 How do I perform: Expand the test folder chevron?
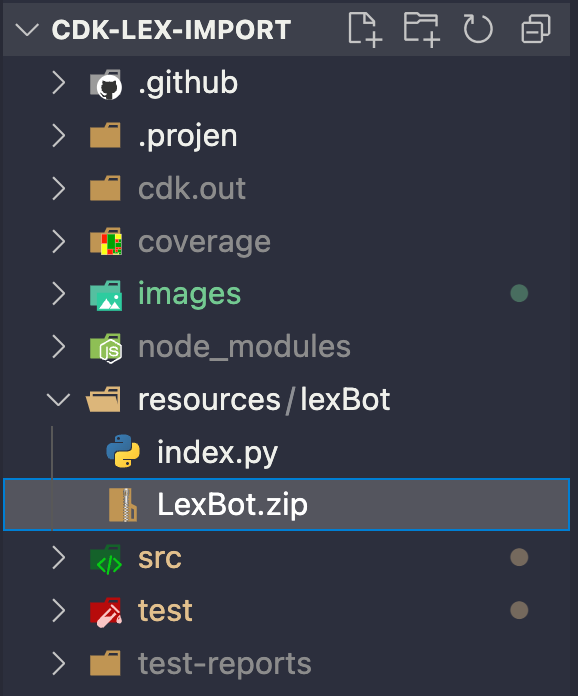[x=59, y=610]
